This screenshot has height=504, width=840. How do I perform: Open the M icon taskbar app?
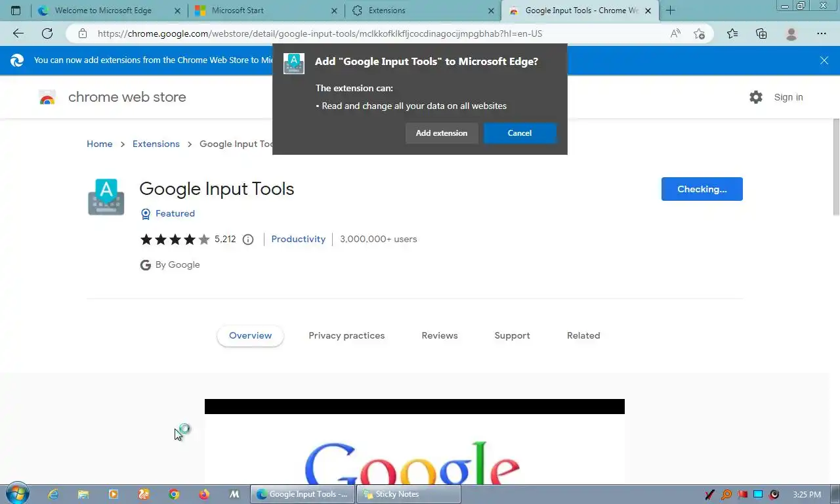tap(234, 494)
